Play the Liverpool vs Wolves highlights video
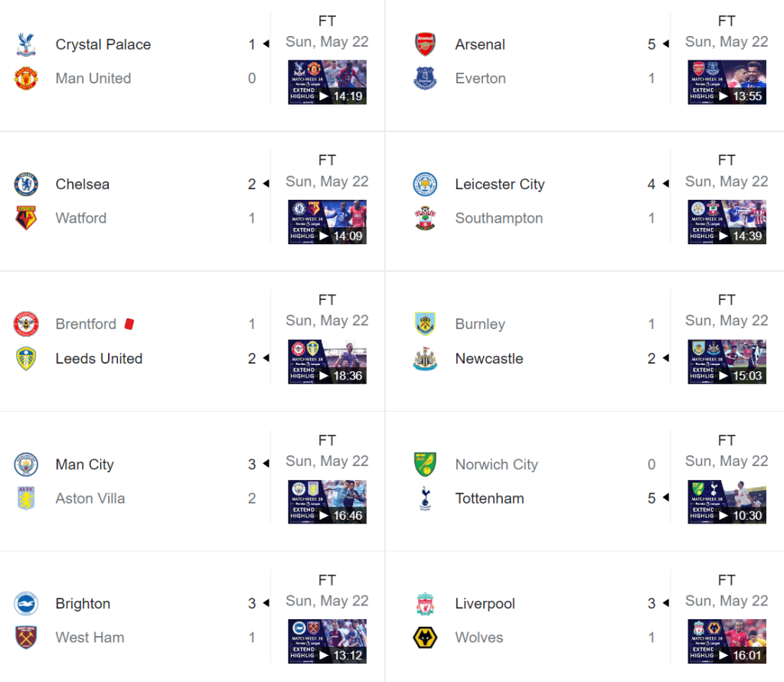Viewport: 784px width, 682px height. (727, 641)
